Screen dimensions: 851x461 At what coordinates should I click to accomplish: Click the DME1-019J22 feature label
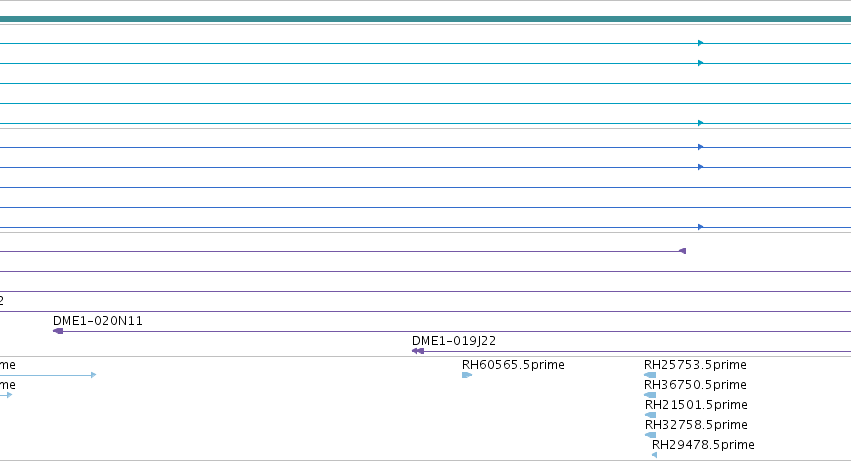point(454,341)
